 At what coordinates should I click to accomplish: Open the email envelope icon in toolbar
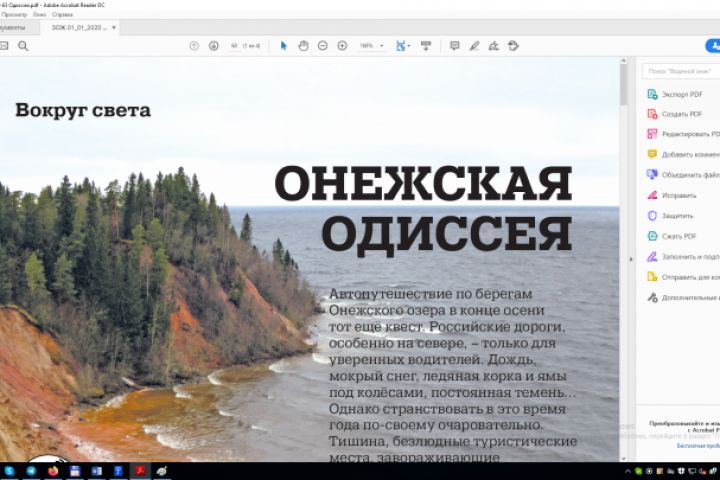coord(4,46)
